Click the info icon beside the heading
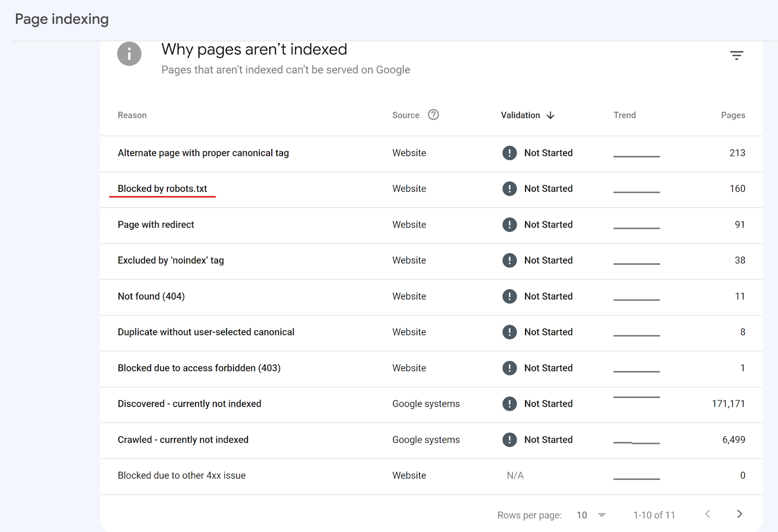The height and width of the screenshot is (532, 778). [x=129, y=54]
